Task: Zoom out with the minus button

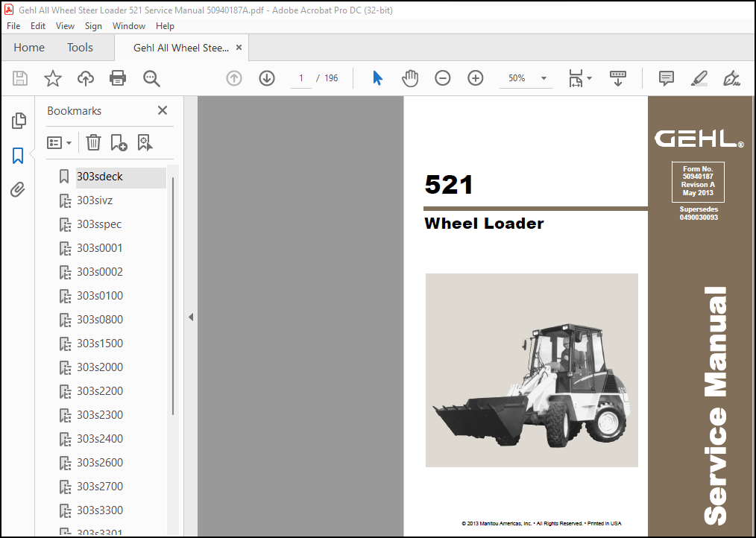Action: (442, 78)
